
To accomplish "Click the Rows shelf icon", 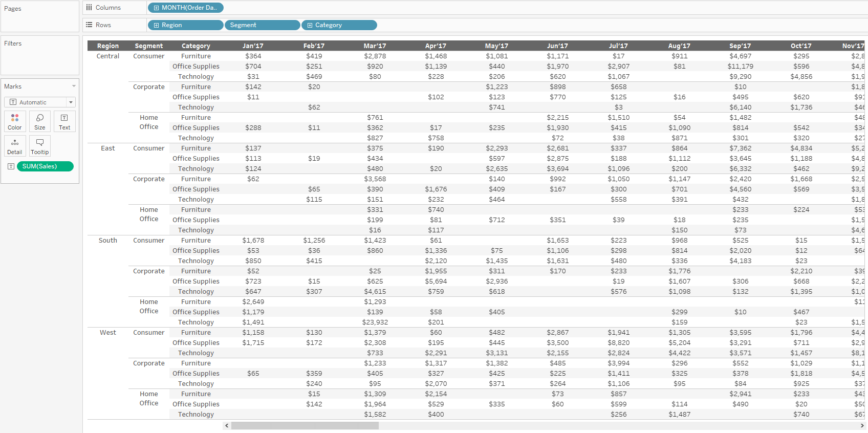I will [89, 25].
